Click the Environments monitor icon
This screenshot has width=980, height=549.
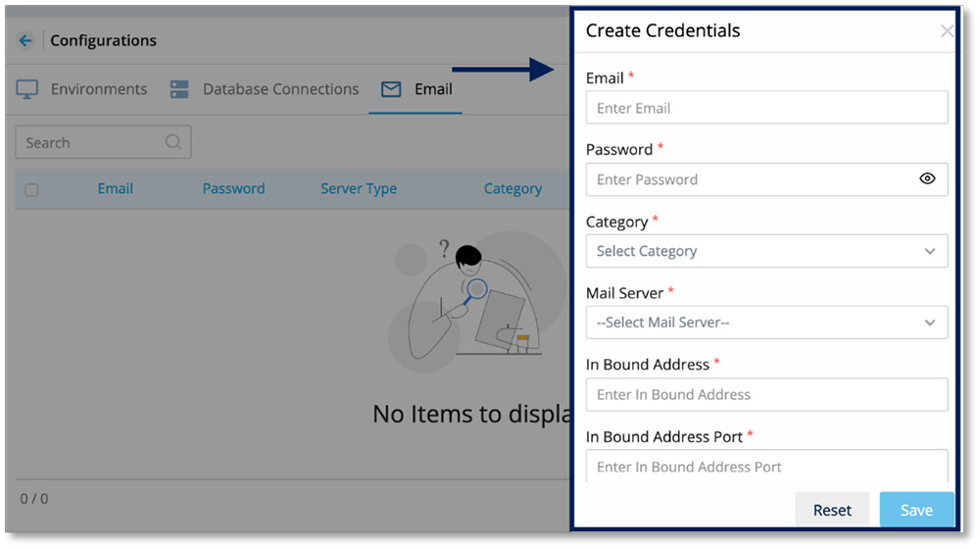pyautogui.click(x=26, y=89)
